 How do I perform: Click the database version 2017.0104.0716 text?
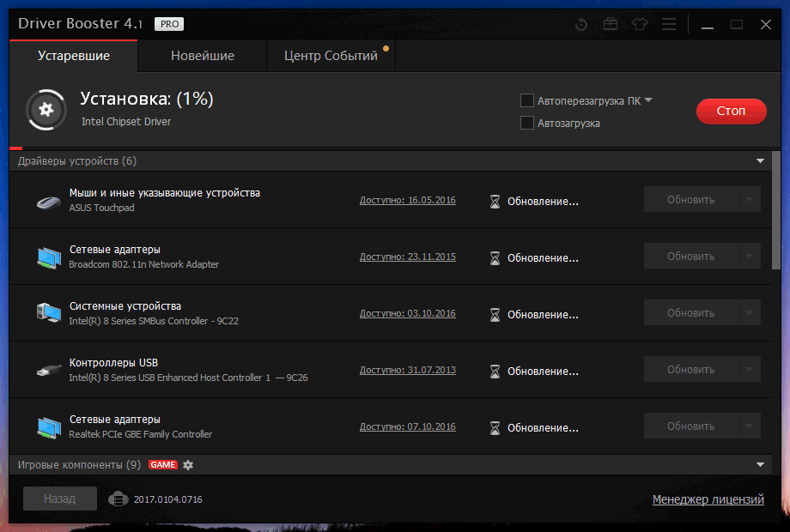pos(167,499)
